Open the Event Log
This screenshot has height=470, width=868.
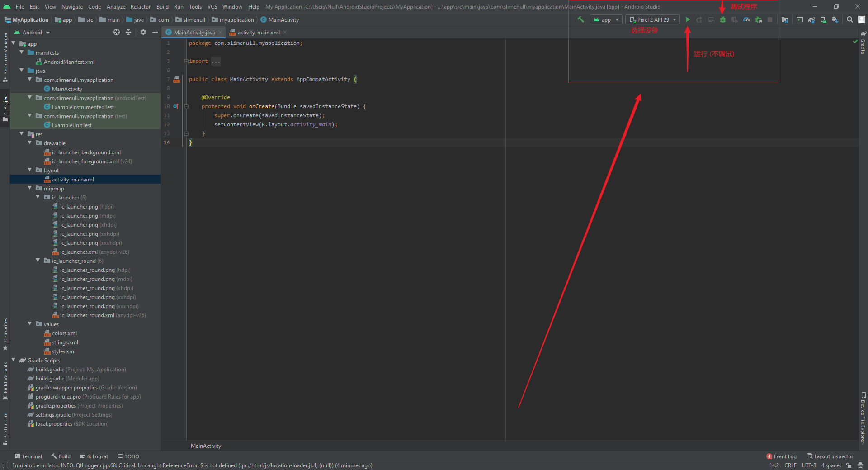[782, 456]
